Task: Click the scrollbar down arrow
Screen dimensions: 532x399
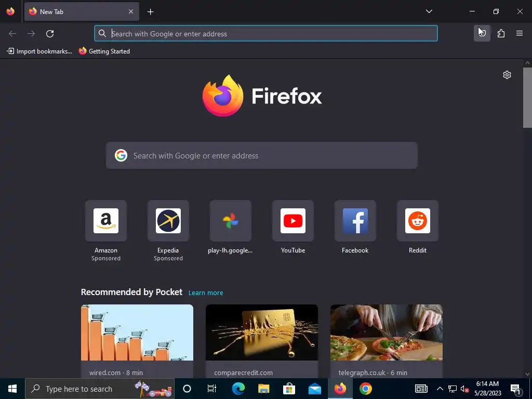Action: 527,374
